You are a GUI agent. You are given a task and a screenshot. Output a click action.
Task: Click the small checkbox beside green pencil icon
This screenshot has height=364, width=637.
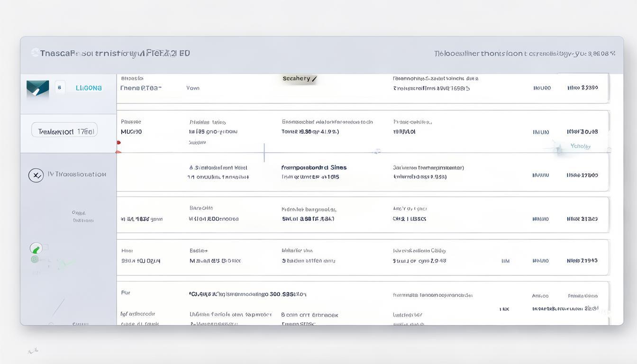pyautogui.click(x=45, y=248)
